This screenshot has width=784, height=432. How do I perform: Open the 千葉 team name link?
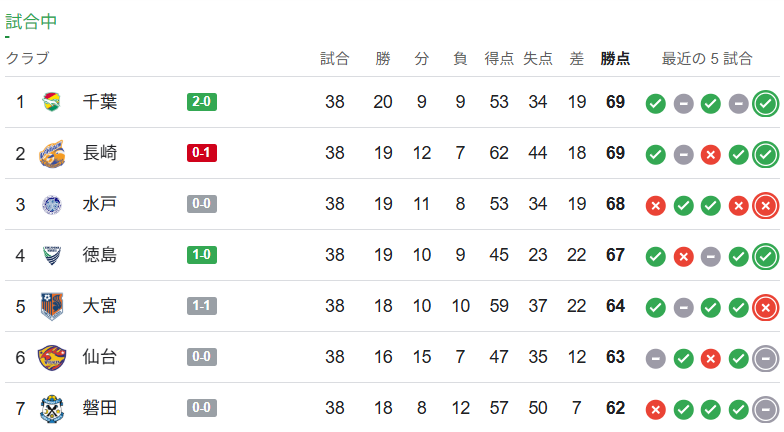(100, 102)
